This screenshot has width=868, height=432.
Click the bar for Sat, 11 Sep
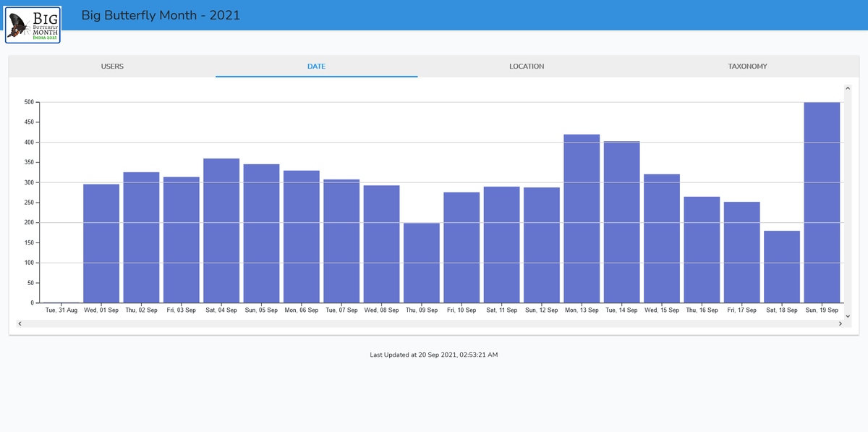tap(502, 245)
